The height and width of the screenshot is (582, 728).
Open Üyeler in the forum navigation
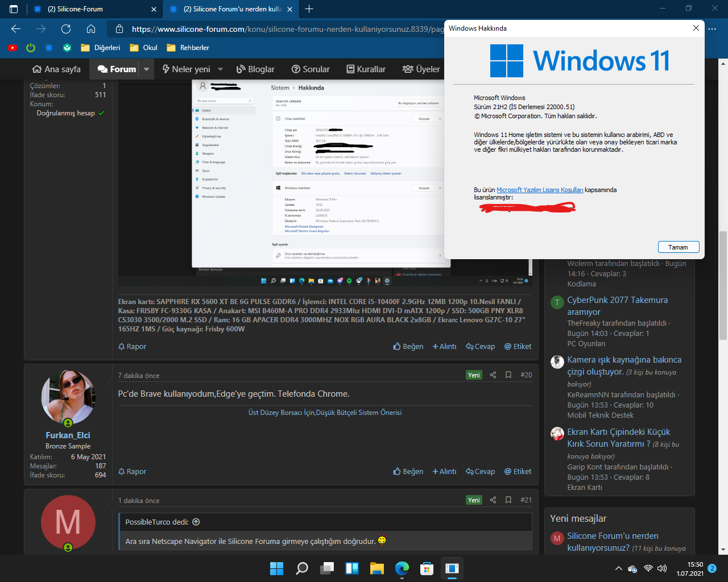tap(421, 69)
